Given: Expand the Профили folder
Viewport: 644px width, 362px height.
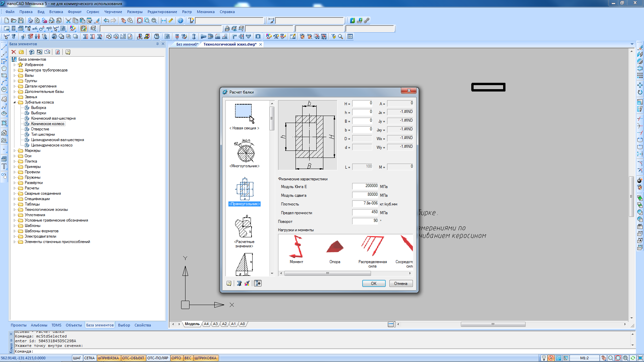Looking at the screenshot, I should pos(14,172).
